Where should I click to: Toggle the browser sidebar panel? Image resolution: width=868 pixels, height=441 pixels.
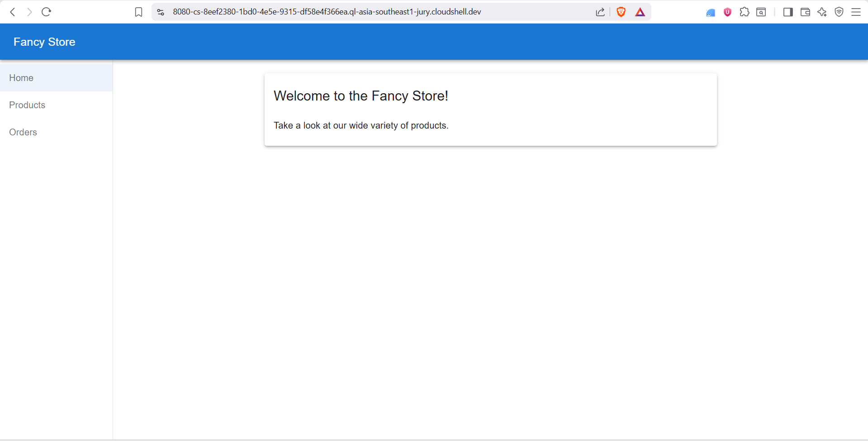click(x=788, y=12)
